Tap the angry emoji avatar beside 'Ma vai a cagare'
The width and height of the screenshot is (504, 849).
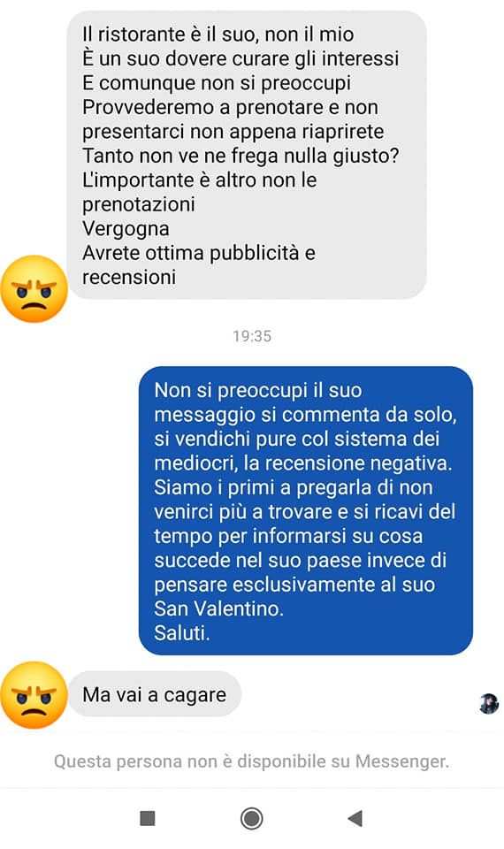(34, 695)
